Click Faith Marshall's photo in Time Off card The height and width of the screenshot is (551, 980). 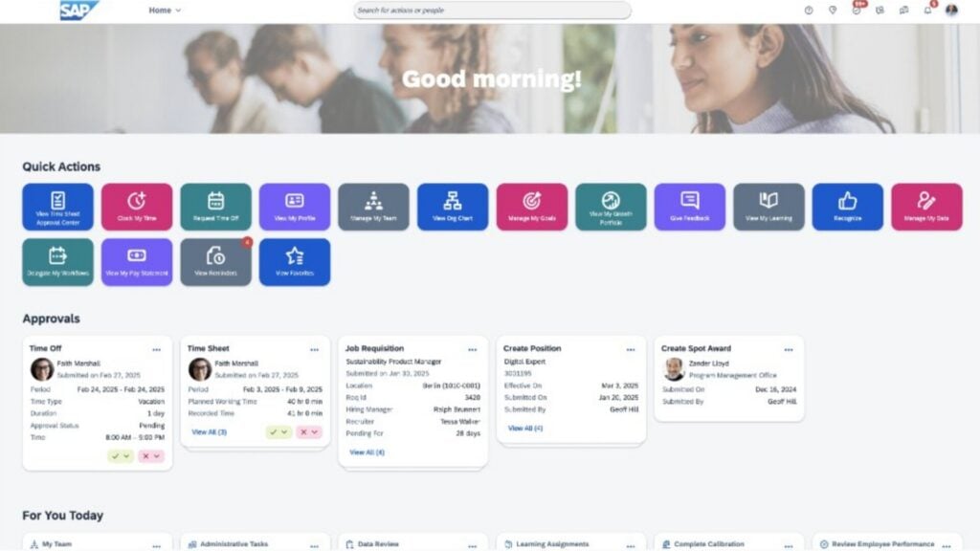coord(42,369)
